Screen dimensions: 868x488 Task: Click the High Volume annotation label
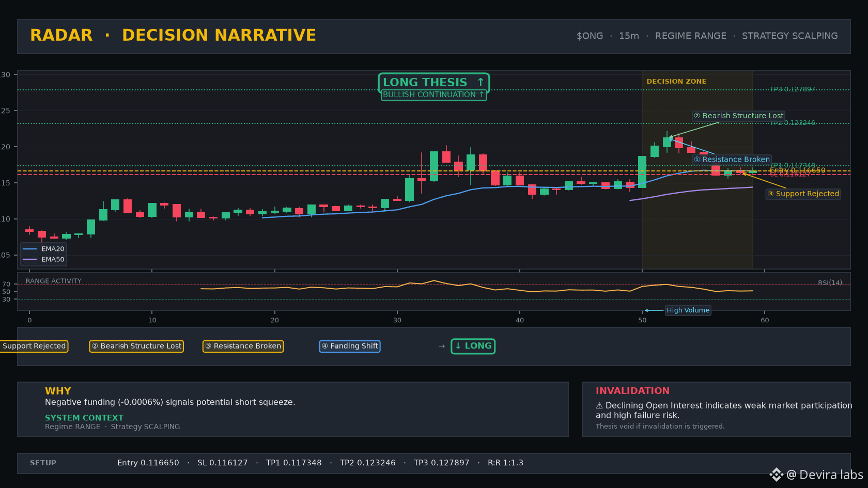[x=688, y=310]
